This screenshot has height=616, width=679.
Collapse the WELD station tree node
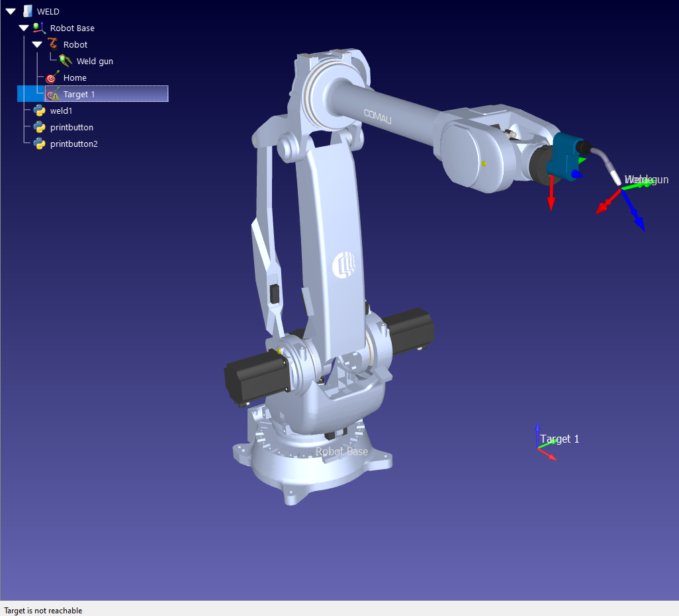(11, 11)
